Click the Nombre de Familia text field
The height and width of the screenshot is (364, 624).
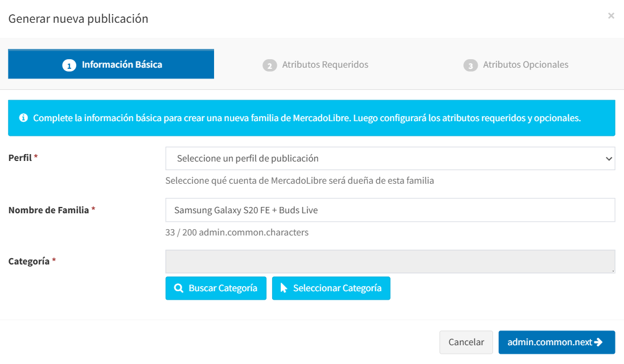point(390,210)
